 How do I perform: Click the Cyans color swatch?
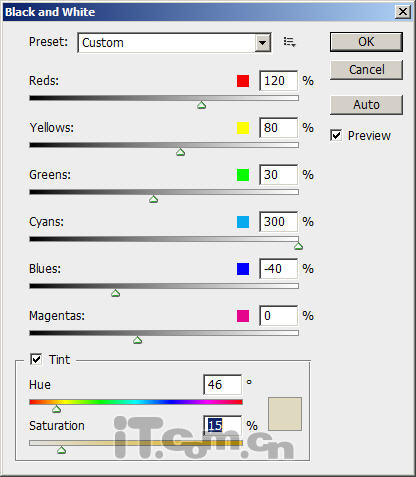click(243, 222)
